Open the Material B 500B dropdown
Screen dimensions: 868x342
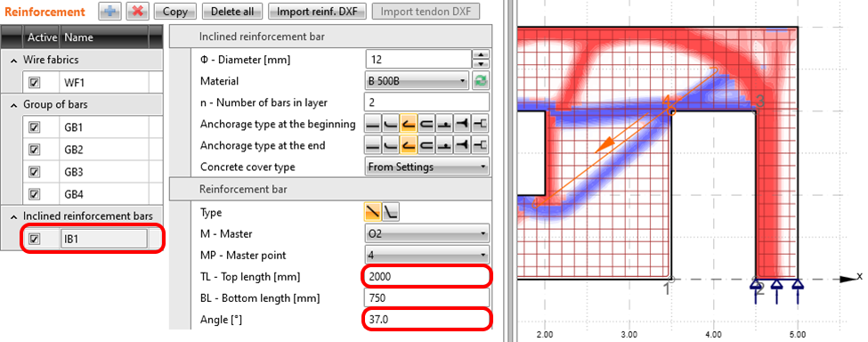click(418, 81)
